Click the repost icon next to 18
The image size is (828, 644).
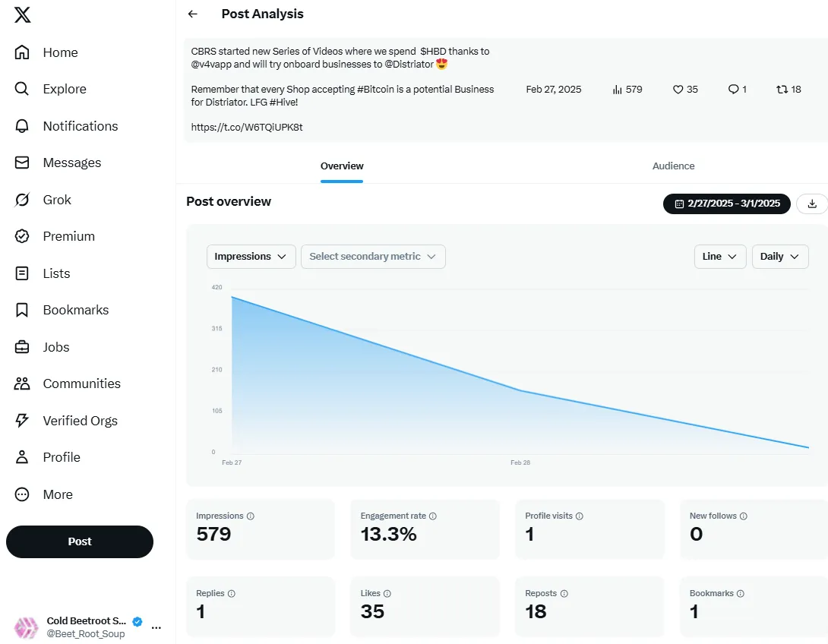click(x=782, y=90)
